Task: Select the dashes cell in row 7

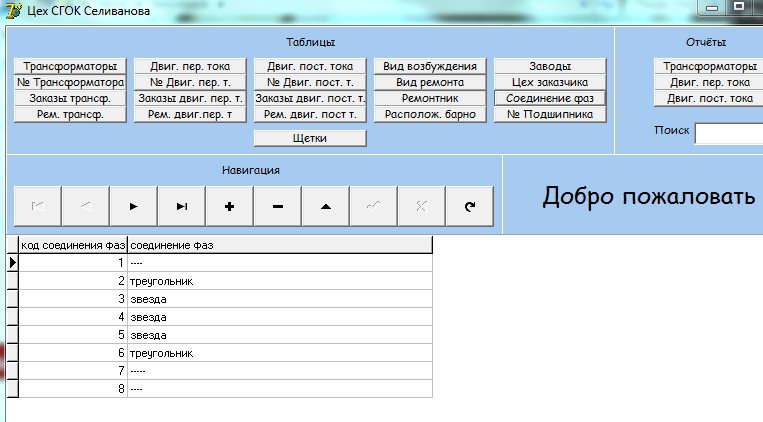Action: [280, 371]
